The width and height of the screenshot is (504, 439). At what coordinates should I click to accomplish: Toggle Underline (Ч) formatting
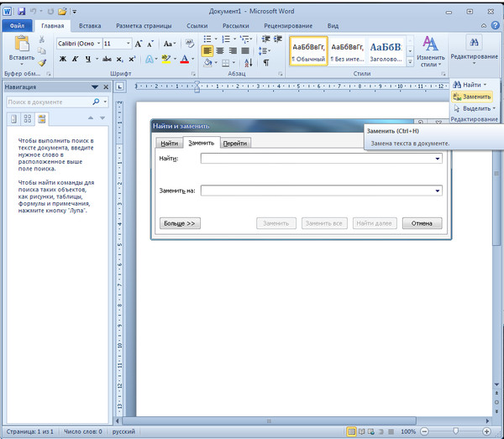point(87,59)
